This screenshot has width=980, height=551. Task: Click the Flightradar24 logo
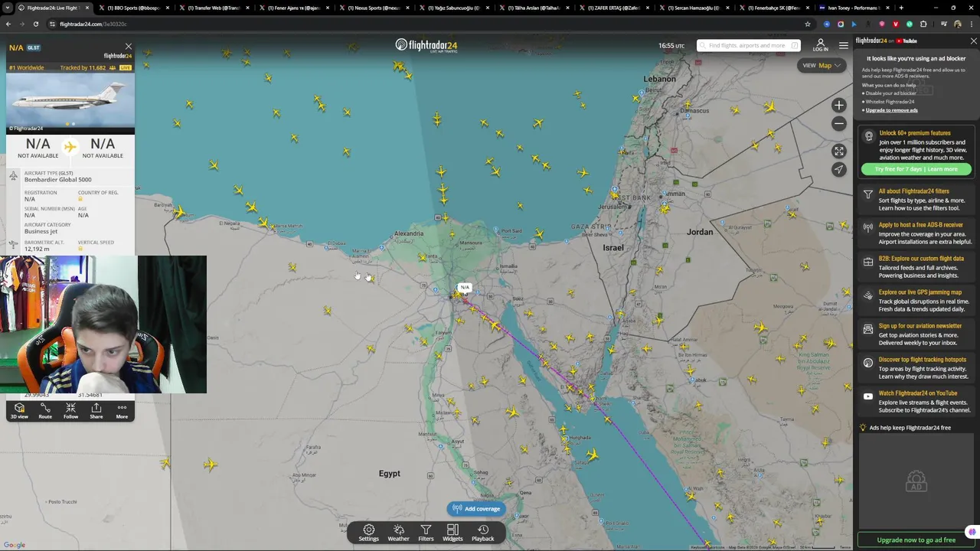(426, 46)
